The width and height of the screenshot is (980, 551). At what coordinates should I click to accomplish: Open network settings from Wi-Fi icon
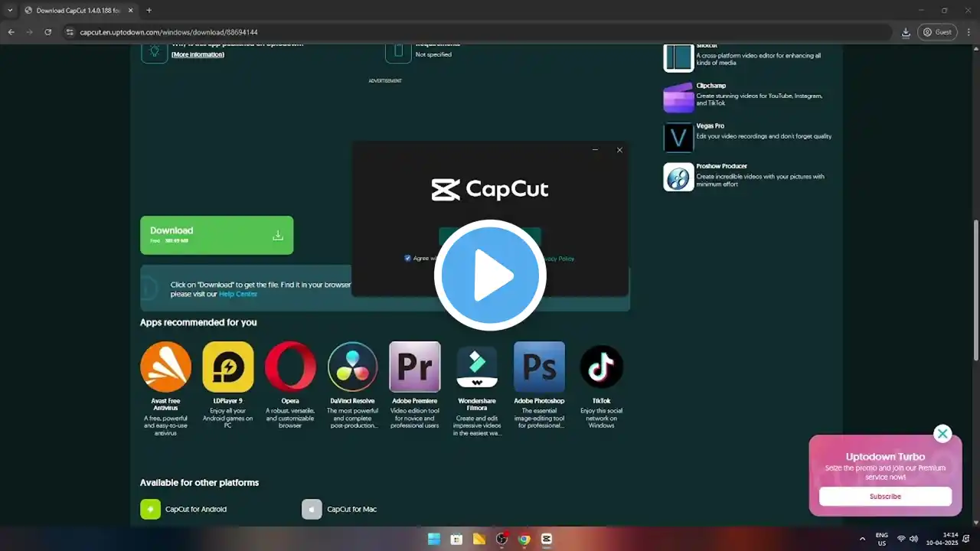[901, 539]
